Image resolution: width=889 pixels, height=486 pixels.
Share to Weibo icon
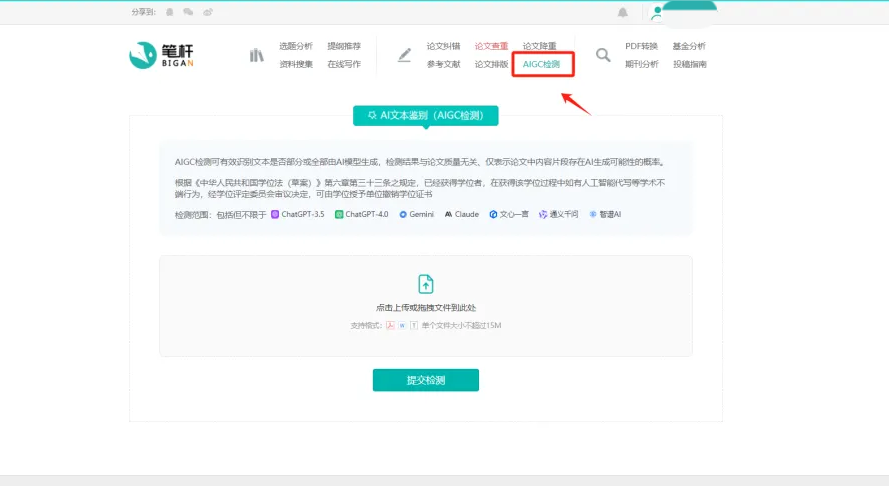(207, 12)
